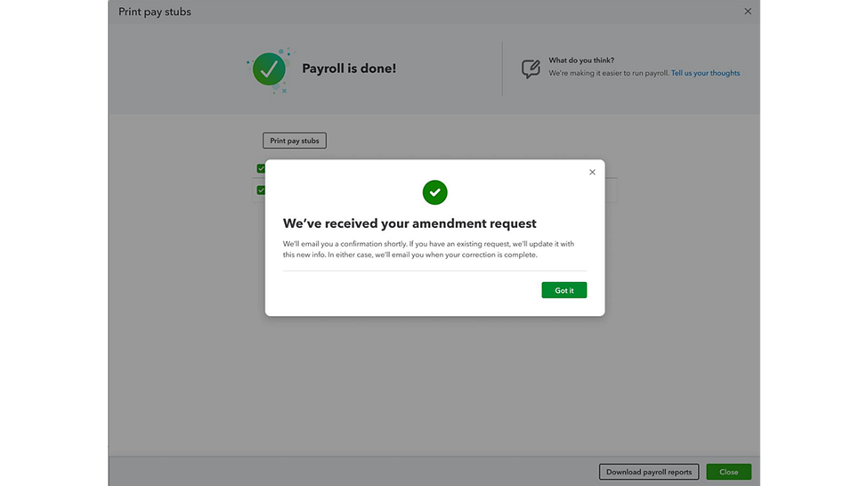Click the Print pay stubs button
This screenshot has width=868, height=486.
(295, 141)
